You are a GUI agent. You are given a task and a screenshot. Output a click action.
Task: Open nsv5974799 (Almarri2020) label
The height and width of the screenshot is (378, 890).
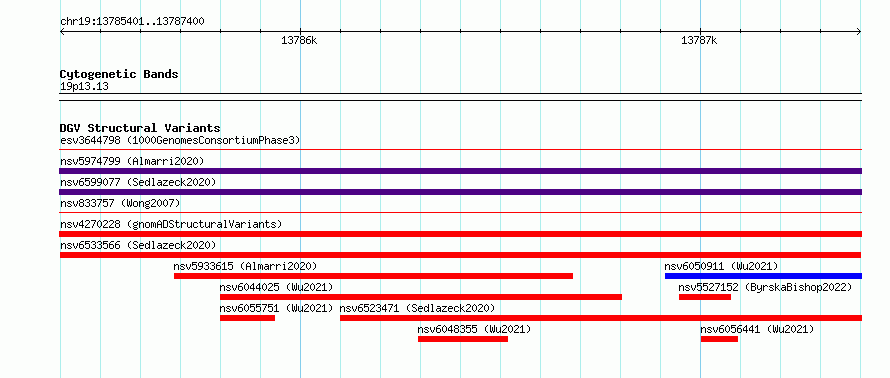point(132,161)
